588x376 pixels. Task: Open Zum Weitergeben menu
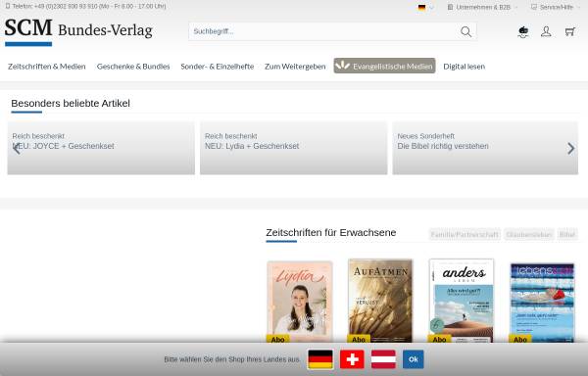click(295, 67)
